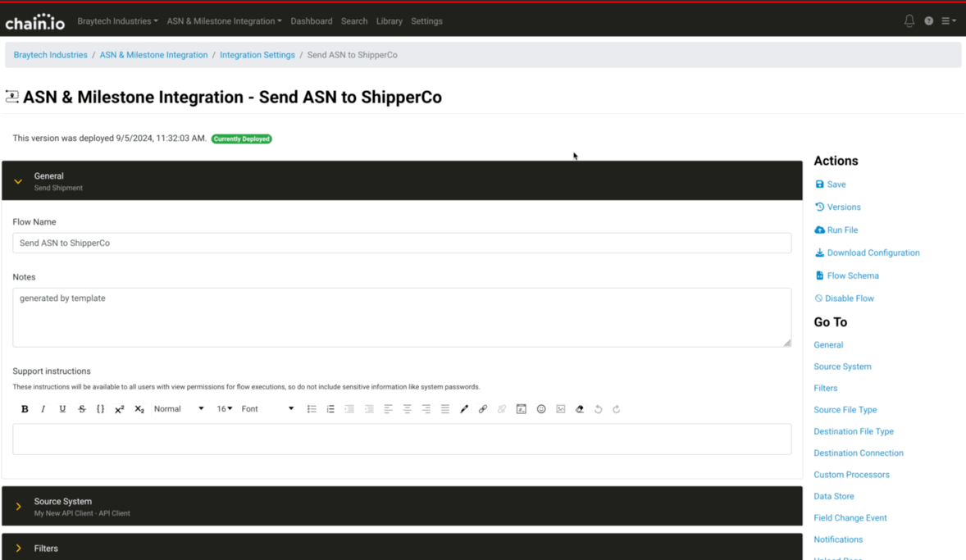Image resolution: width=966 pixels, height=560 pixels.
Task: Insert an image into support instructions
Action: [561, 409]
